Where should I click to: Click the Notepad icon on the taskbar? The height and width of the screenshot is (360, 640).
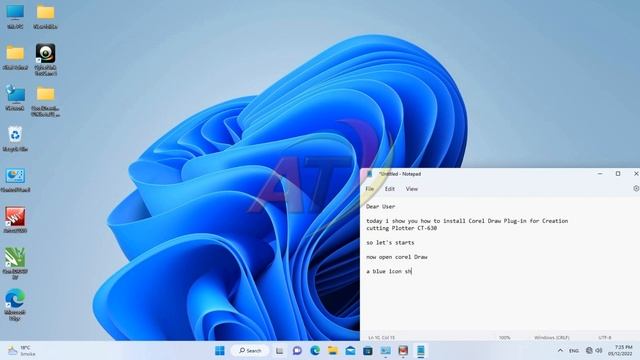coord(420,351)
